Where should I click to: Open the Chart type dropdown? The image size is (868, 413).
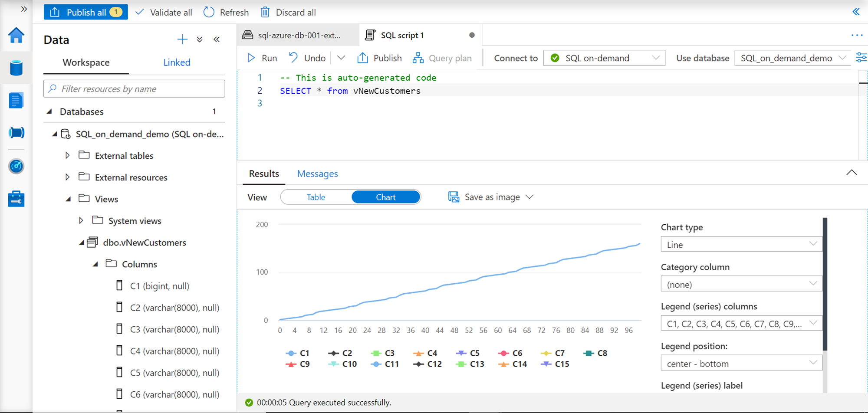pos(741,245)
